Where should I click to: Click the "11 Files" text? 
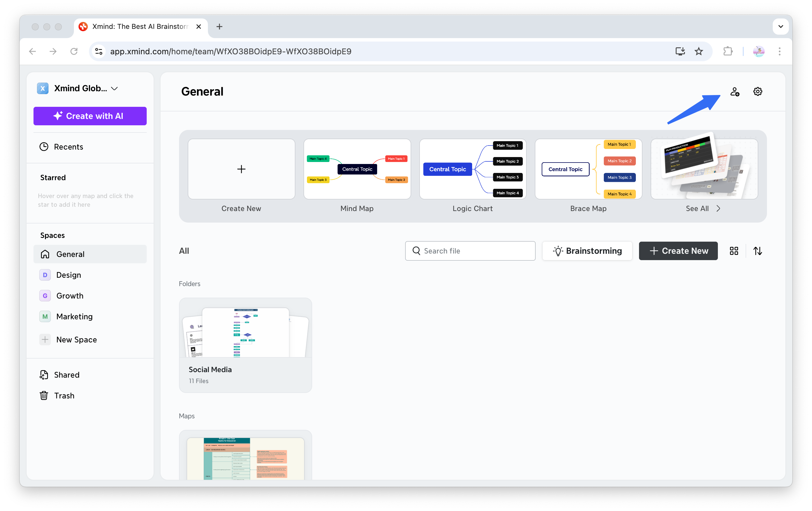[198, 381]
